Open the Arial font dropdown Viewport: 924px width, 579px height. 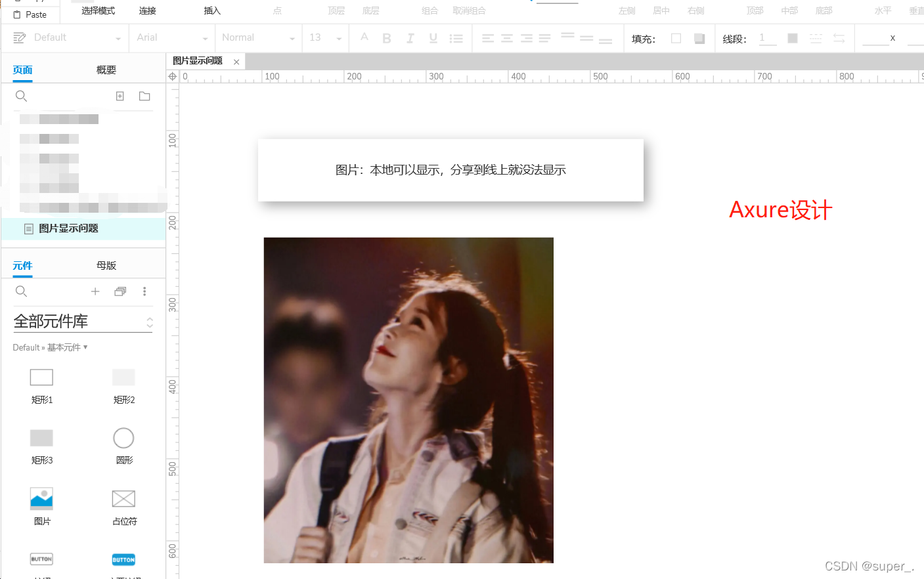click(172, 37)
